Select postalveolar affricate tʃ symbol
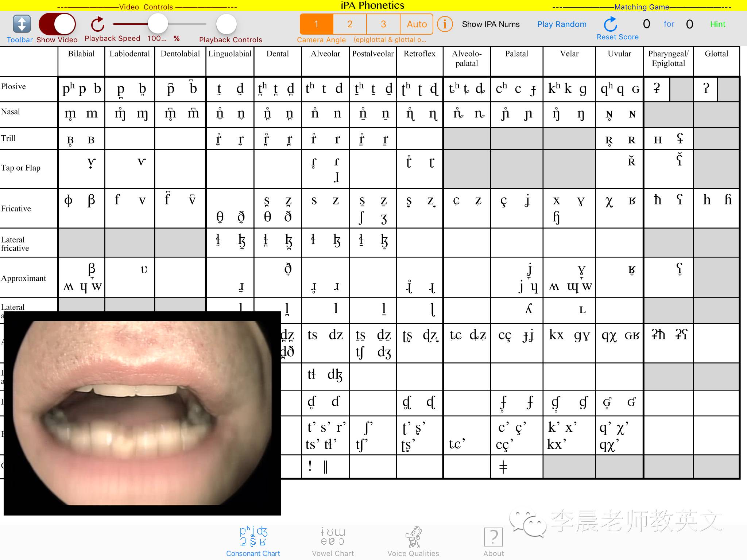The height and width of the screenshot is (560, 747). [360, 353]
